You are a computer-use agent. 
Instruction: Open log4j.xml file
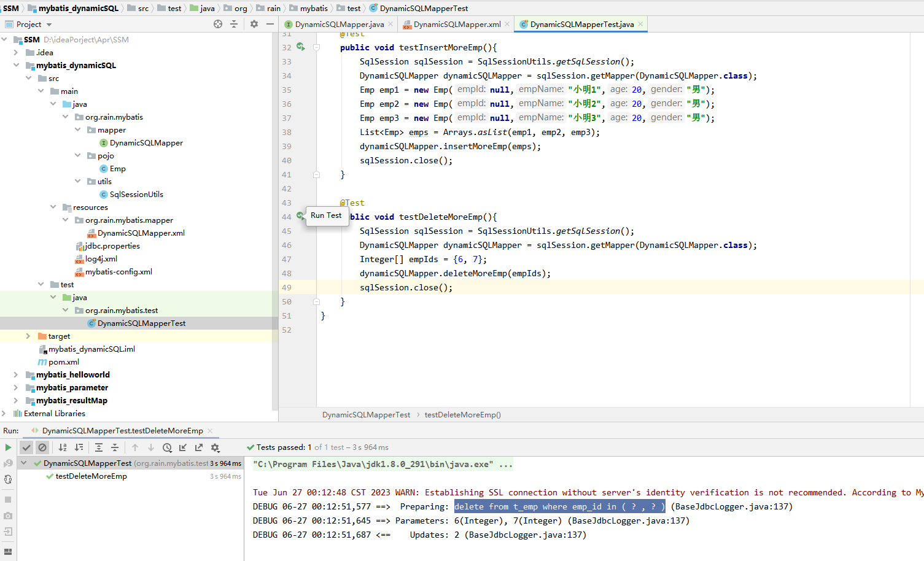click(101, 259)
